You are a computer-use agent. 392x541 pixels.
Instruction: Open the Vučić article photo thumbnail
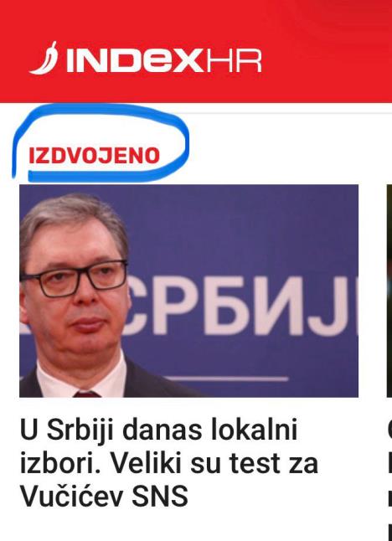pos(188,291)
